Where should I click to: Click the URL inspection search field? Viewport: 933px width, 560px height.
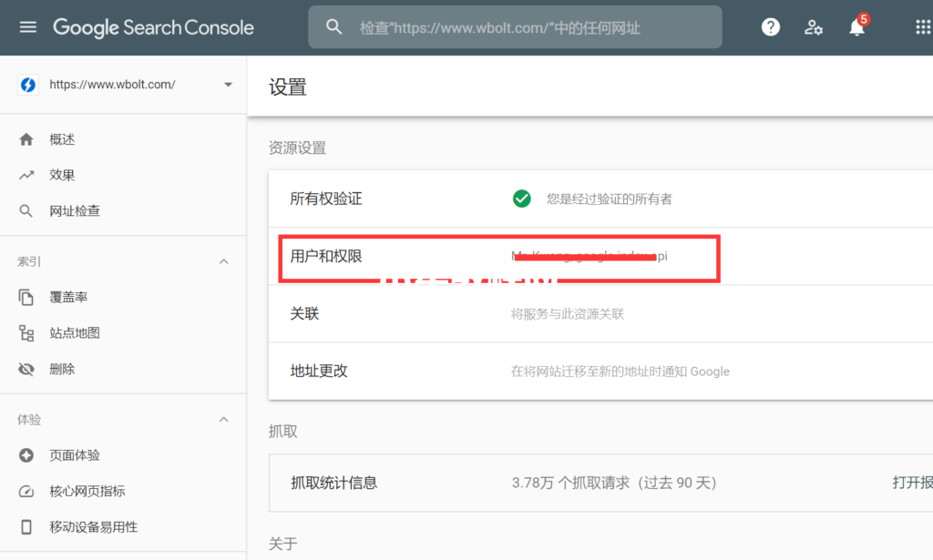click(516, 27)
